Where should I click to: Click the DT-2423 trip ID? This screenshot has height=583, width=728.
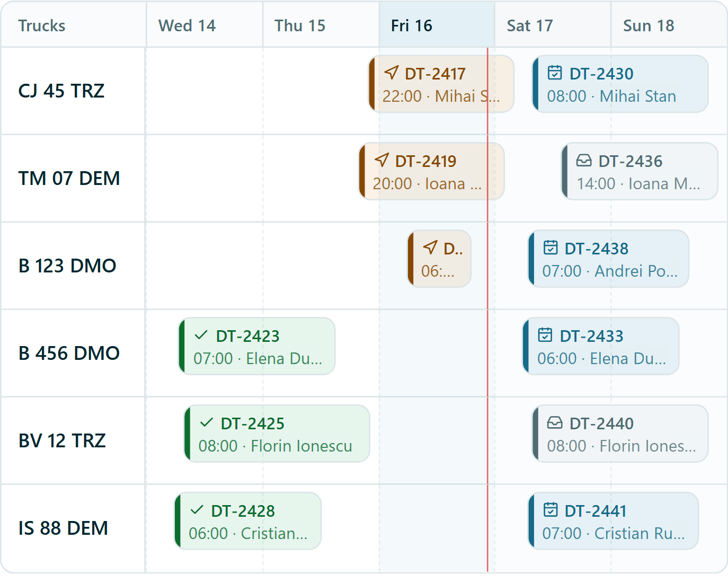click(248, 336)
